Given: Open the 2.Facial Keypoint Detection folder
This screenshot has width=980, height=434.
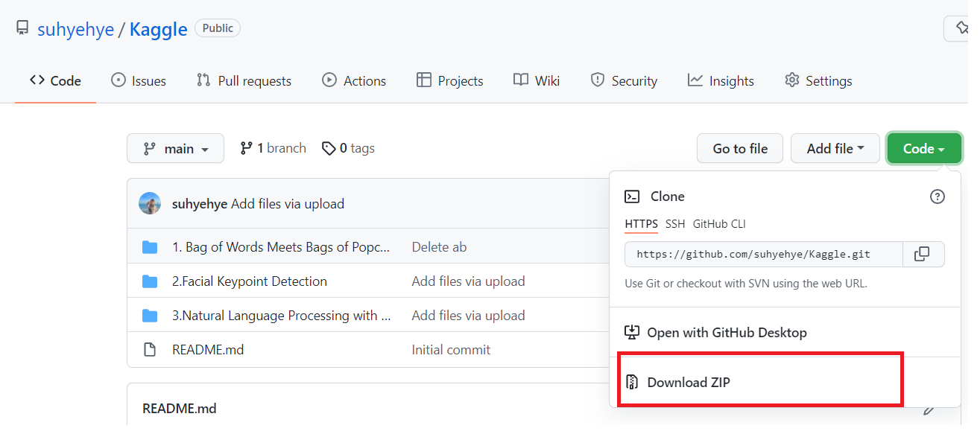Looking at the screenshot, I should click(x=250, y=281).
